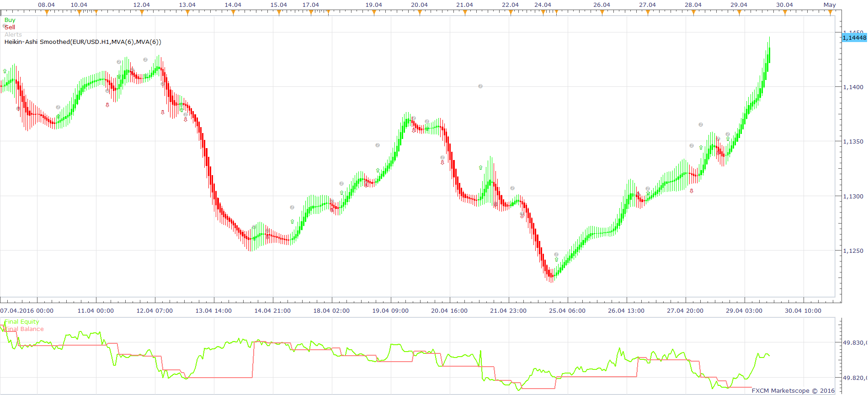
Task: Click the 20.04 date label at top
Action: pyautogui.click(x=420, y=5)
